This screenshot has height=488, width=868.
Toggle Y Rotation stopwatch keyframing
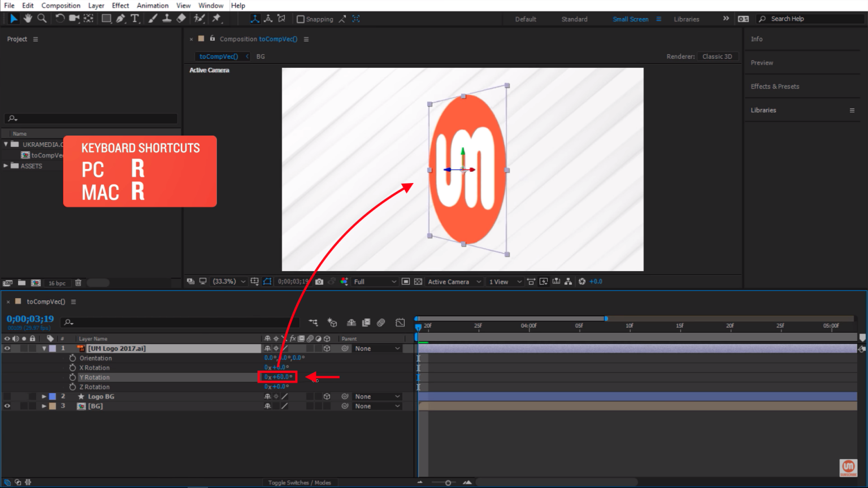tap(72, 377)
